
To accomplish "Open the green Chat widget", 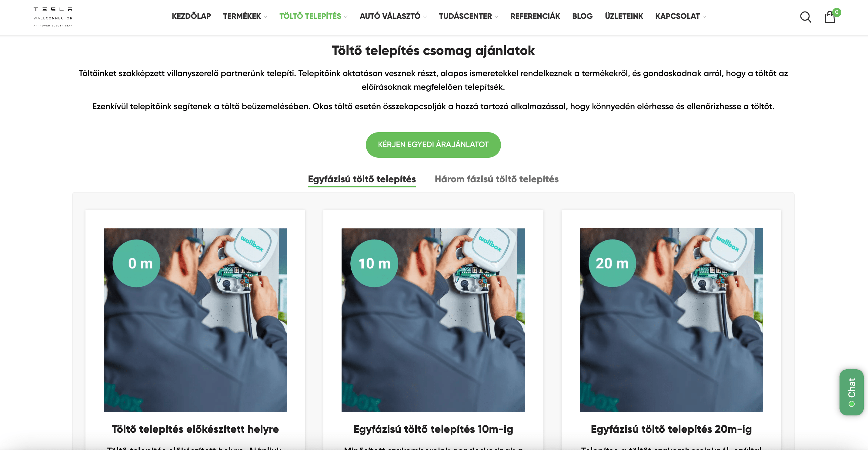I will (852, 392).
